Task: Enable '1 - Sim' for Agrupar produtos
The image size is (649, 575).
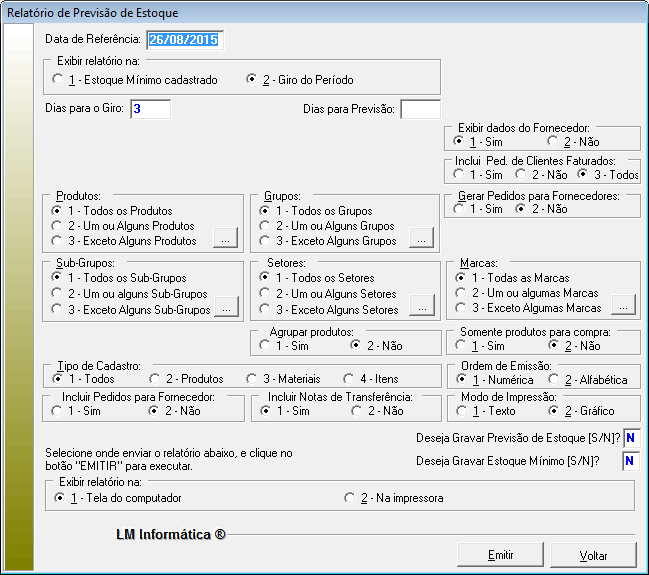Action: pos(265,345)
